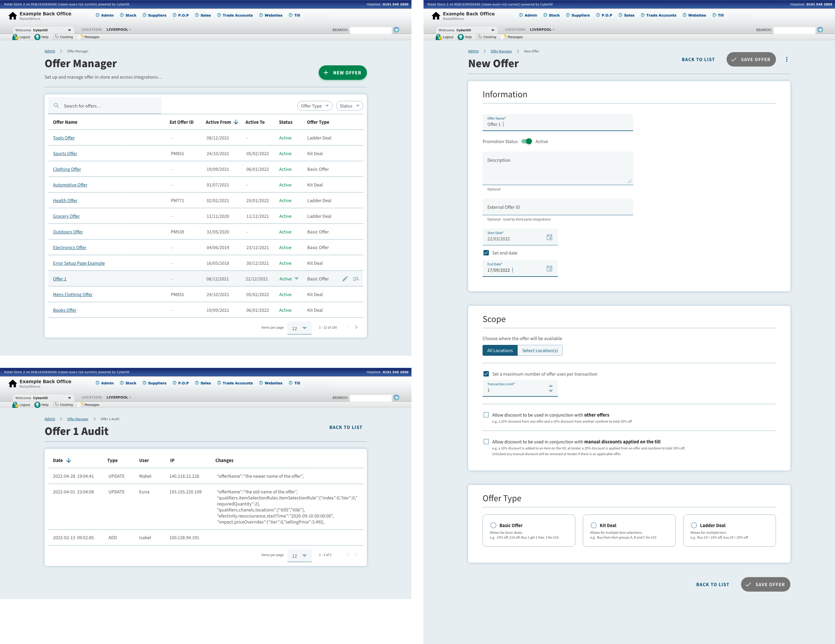
Task: Select the Ladder Deal radio button
Action: coord(694,525)
